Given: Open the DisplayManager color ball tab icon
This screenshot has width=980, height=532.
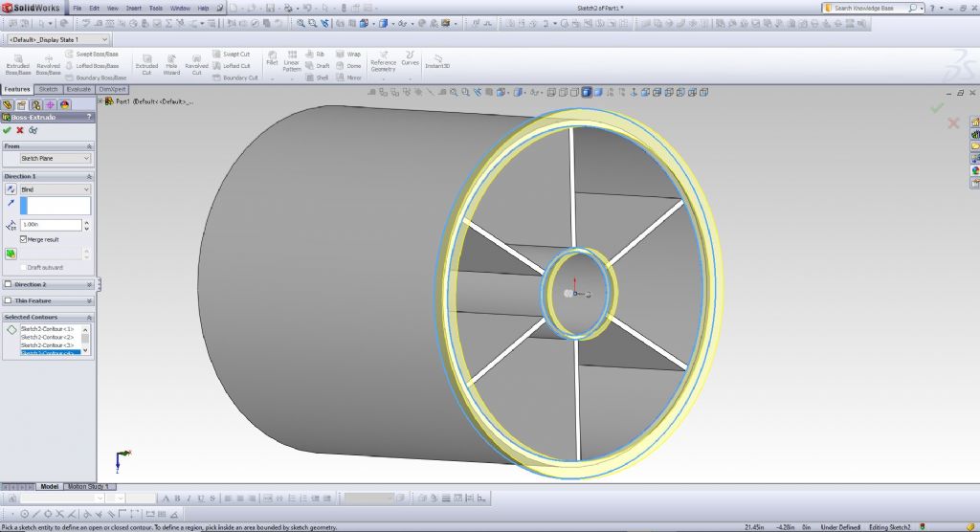Looking at the screenshot, I should pyautogui.click(x=64, y=105).
